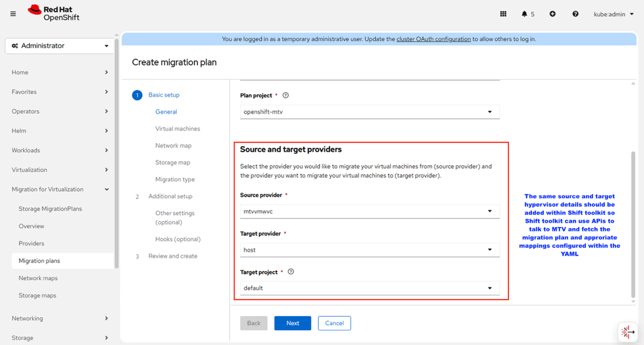Screen dimensions: 644x345
Task: Open the help question mark icon
Action: pyautogui.click(x=575, y=14)
